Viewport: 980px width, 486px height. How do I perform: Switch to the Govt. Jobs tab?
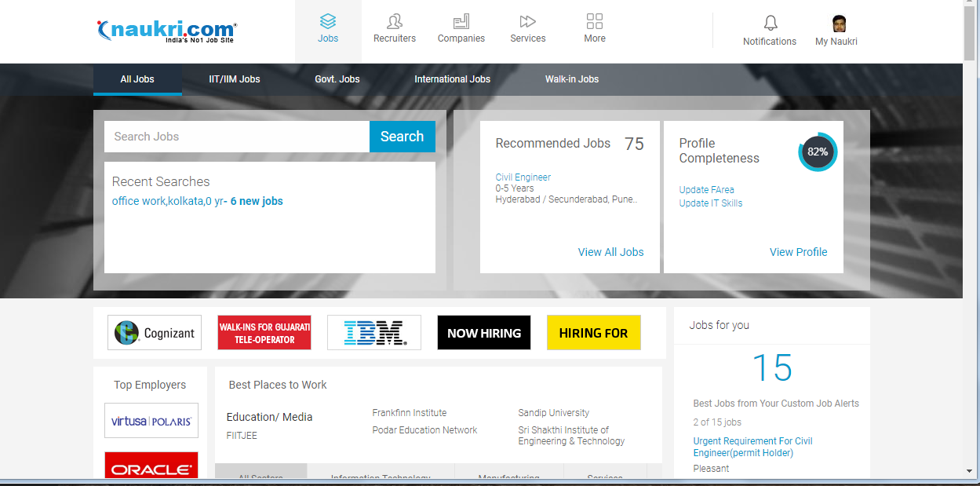coord(337,79)
